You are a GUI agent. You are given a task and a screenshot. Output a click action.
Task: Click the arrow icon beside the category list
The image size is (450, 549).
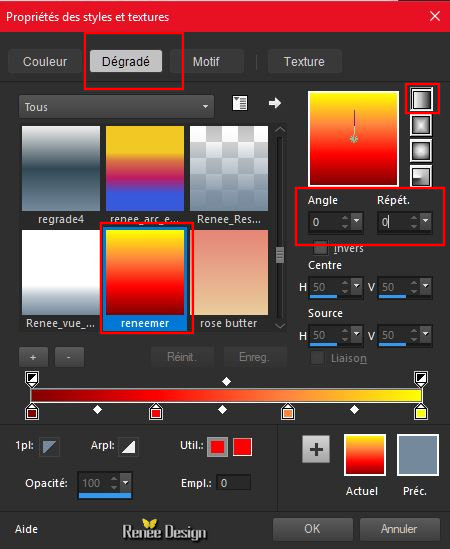(x=275, y=103)
